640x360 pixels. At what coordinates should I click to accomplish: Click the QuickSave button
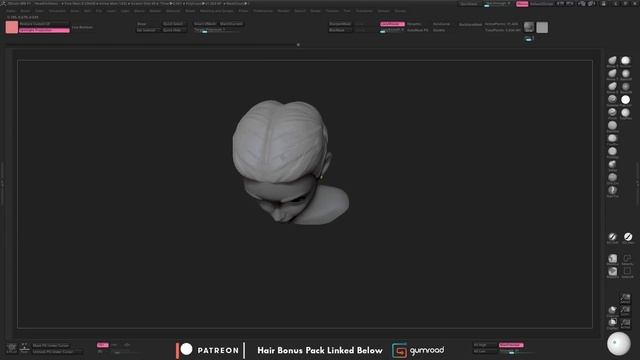tap(469, 4)
